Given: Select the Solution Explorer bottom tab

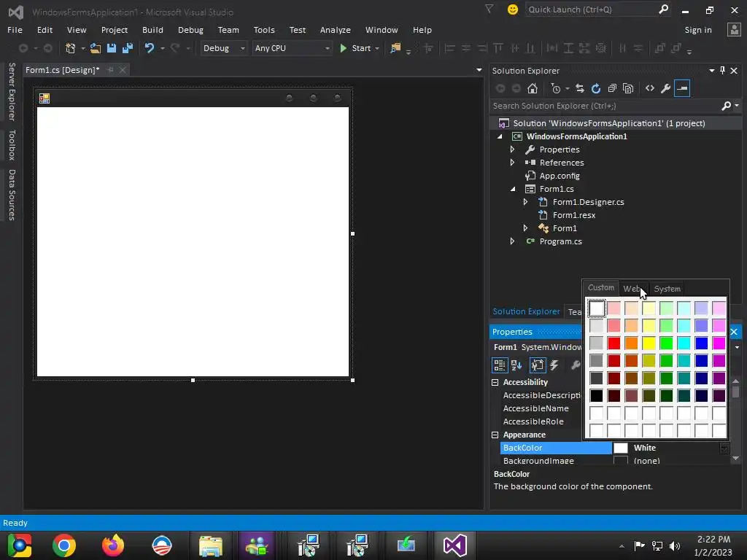Looking at the screenshot, I should (526, 311).
